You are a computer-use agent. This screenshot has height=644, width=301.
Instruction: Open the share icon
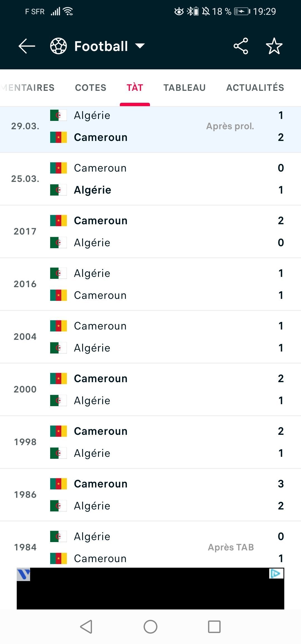click(241, 46)
